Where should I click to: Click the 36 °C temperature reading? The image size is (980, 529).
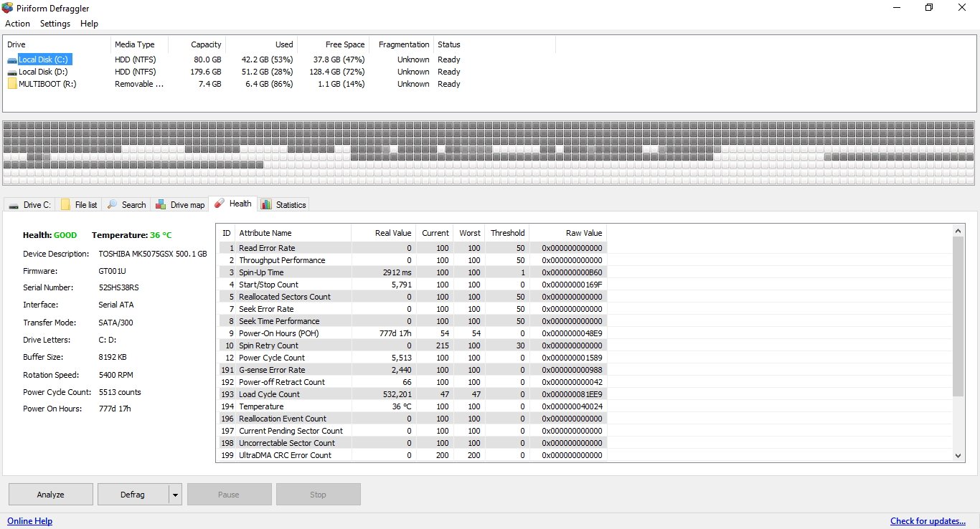tap(161, 235)
